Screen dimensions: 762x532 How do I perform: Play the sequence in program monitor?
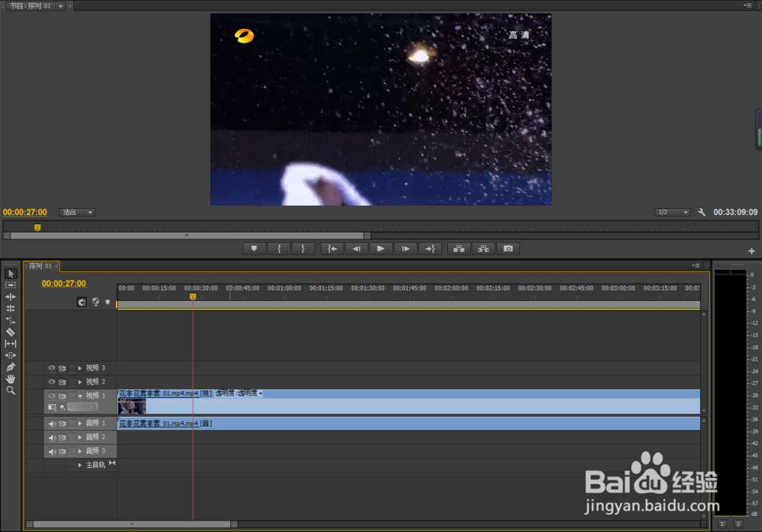click(x=381, y=249)
